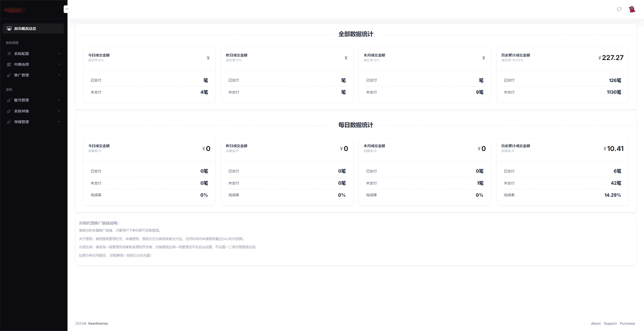Click 昨日成交金额 in 每日数据统计

[x=237, y=146]
